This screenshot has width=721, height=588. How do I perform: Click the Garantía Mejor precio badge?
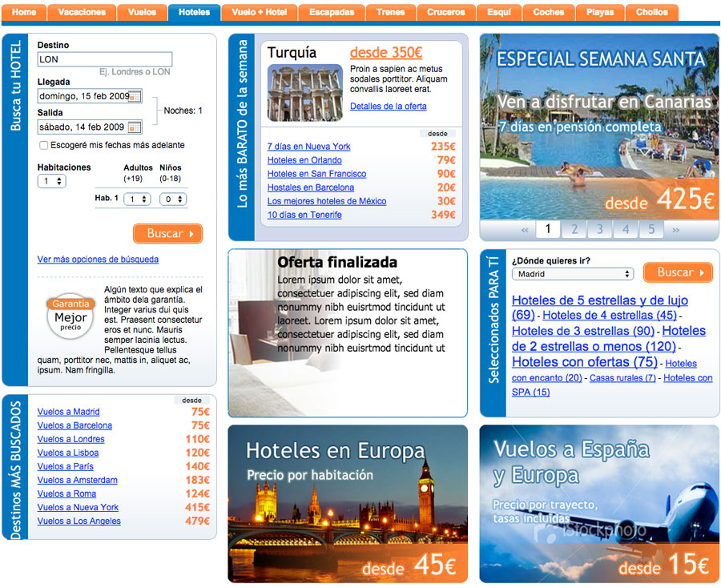click(x=70, y=315)
